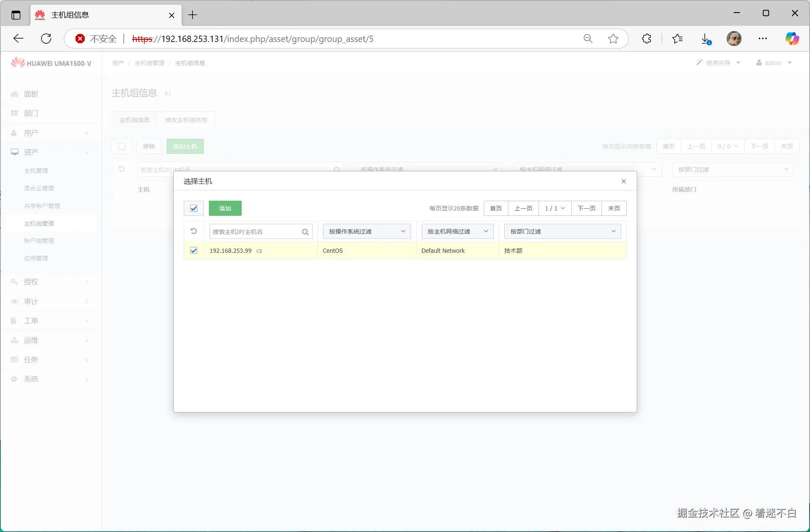The image size is (810, 532).
Task: Toggle the select-all checkbox in dialog
Action: click(x=194, y=208)
